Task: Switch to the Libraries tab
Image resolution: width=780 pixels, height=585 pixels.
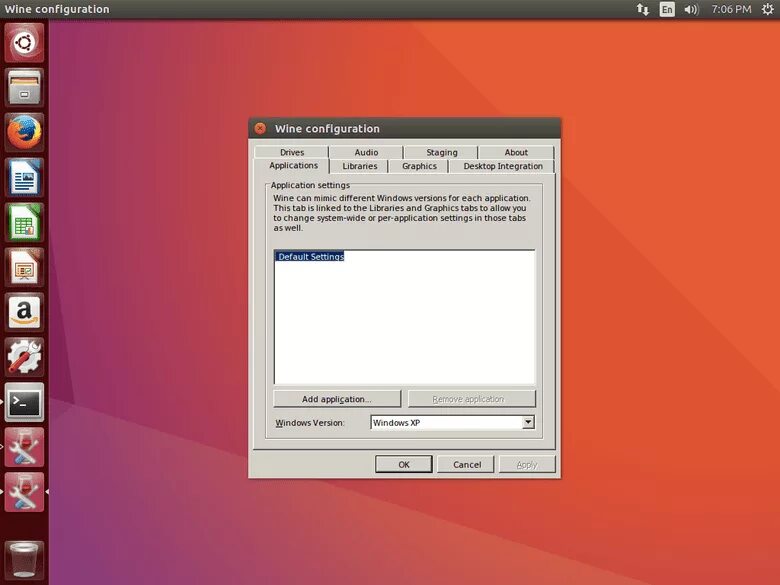Action: click(x=359, y=166)
